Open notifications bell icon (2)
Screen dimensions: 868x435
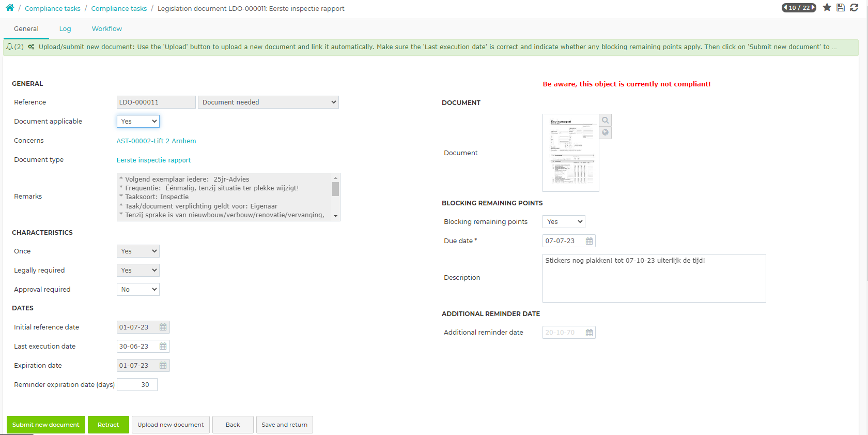pos(9,47)
